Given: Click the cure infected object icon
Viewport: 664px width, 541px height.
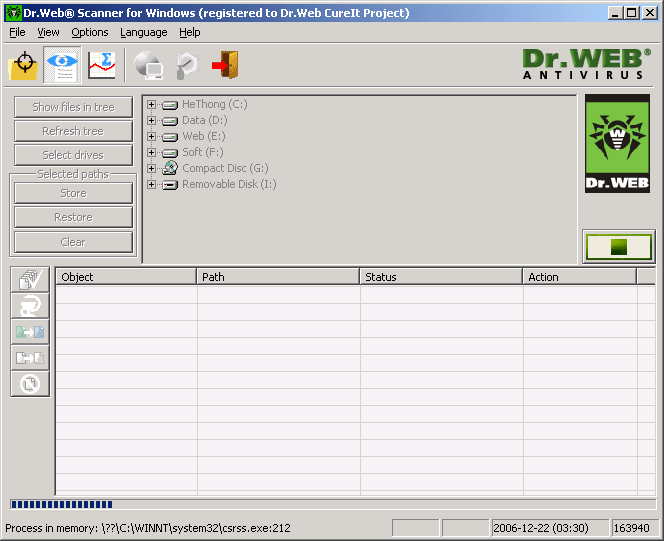Looking at the screenshot, I should pyautogui.click(x=30, y=306).
